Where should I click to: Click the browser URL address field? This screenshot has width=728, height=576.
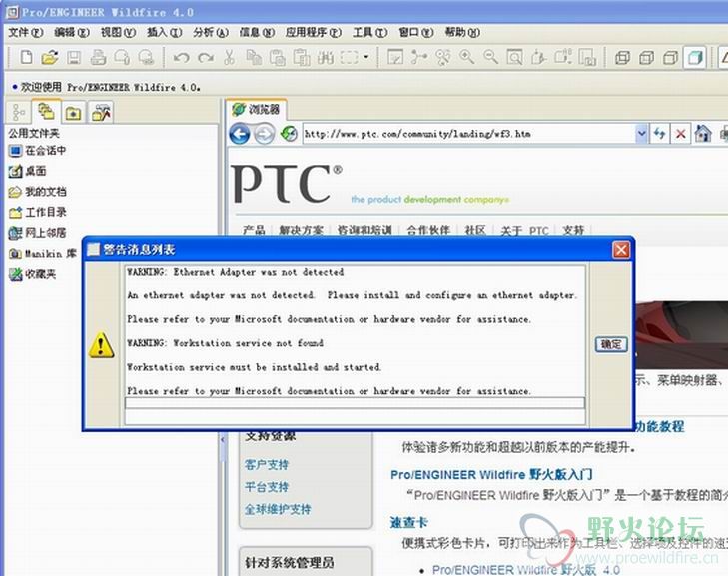pos(469,134)
